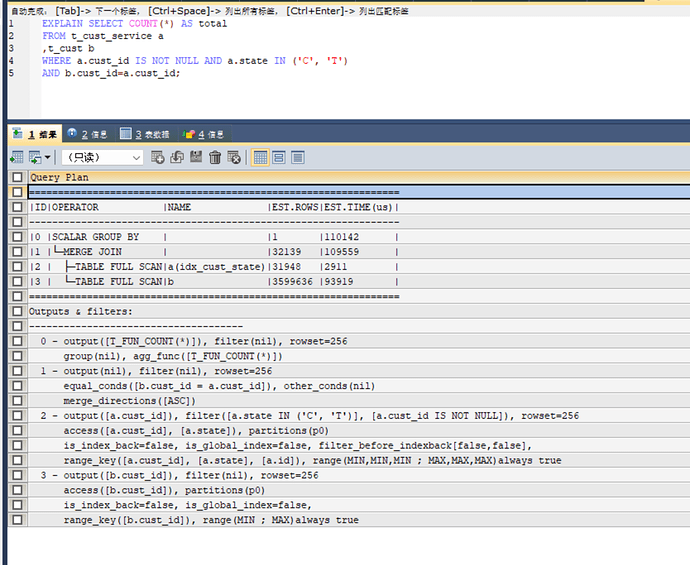Image resolution: width=690 pixels, height=565 pixels.
Task: Open the 2 Info tab
Action: point(87,134)
